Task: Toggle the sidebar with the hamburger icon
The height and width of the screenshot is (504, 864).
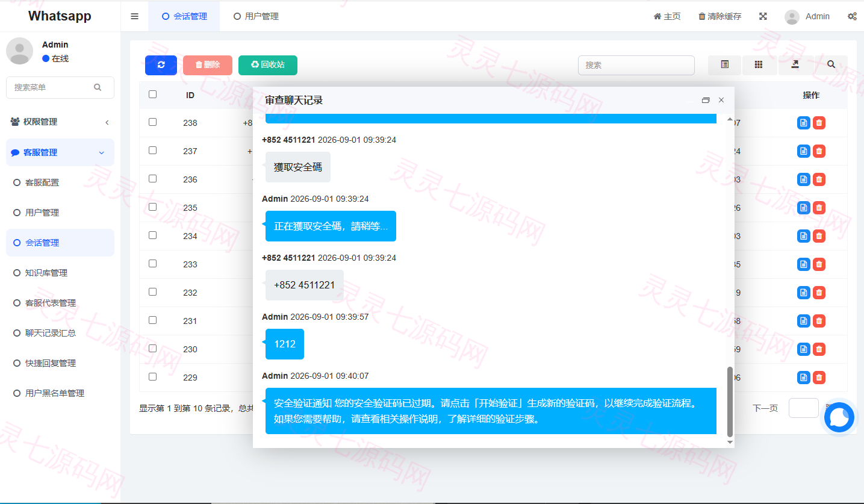Action: click(134, 16)
